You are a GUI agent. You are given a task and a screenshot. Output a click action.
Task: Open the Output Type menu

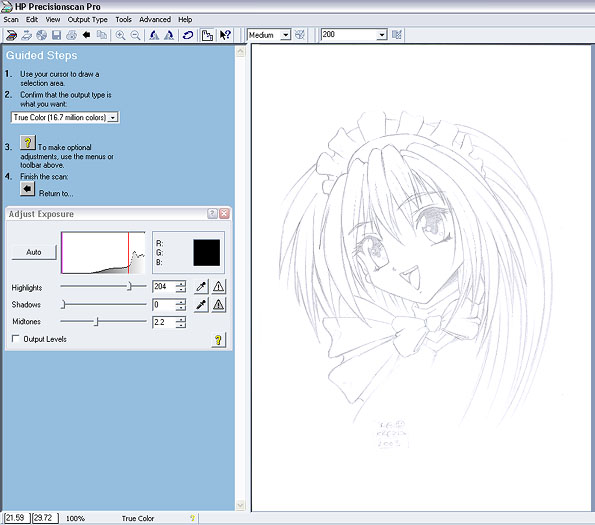(x=87, y=20)
